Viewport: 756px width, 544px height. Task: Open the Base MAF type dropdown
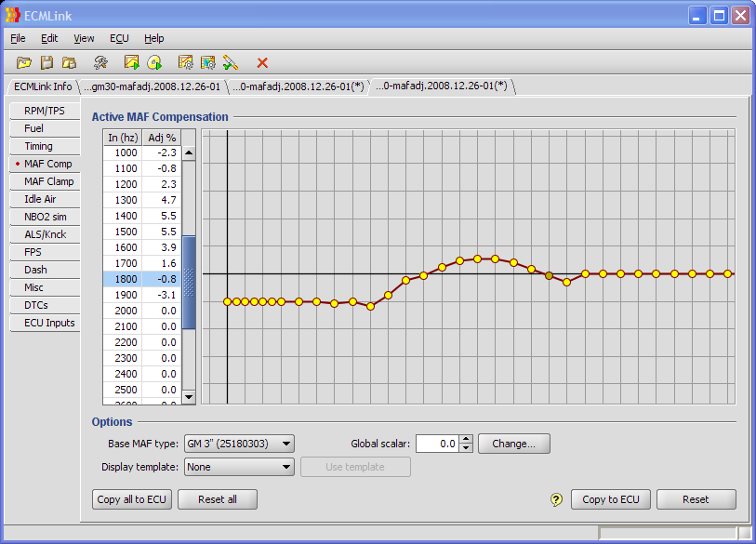tap(285, 444)
